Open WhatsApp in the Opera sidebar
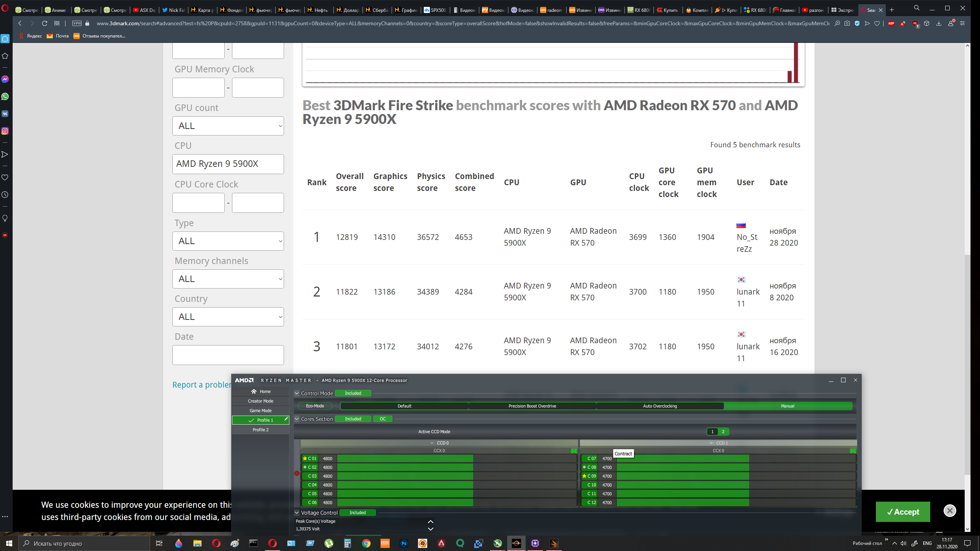The width and height of the screenshot is (980, 551). (5, 96)
